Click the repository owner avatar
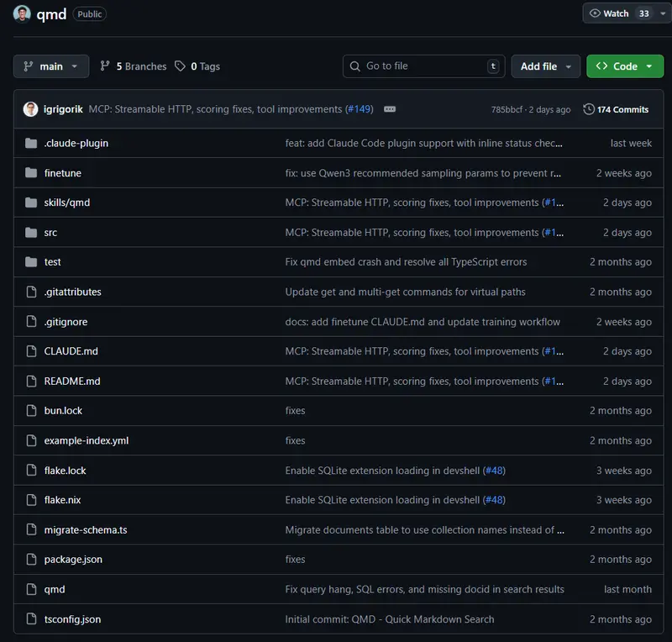The width and height of the screenshot is (672, 642). click(23, 13)
